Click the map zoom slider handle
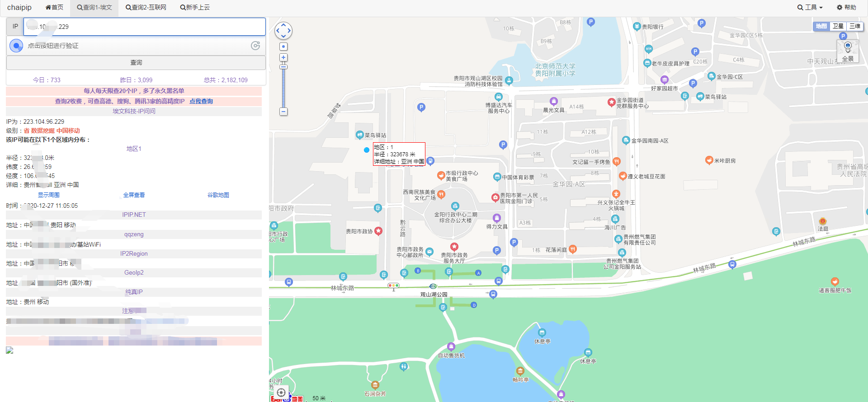This screenshot has width=868, height=402. coord(283,67)
